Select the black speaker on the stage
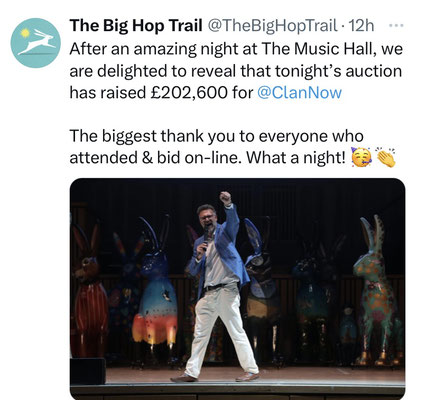This screenshot has height=400, width=427. [88, 371]
